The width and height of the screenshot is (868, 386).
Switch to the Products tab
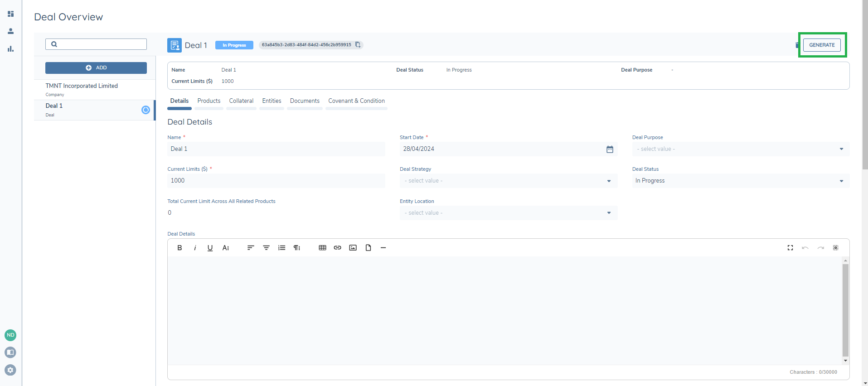pyautogui.click(x=209, y=101)
